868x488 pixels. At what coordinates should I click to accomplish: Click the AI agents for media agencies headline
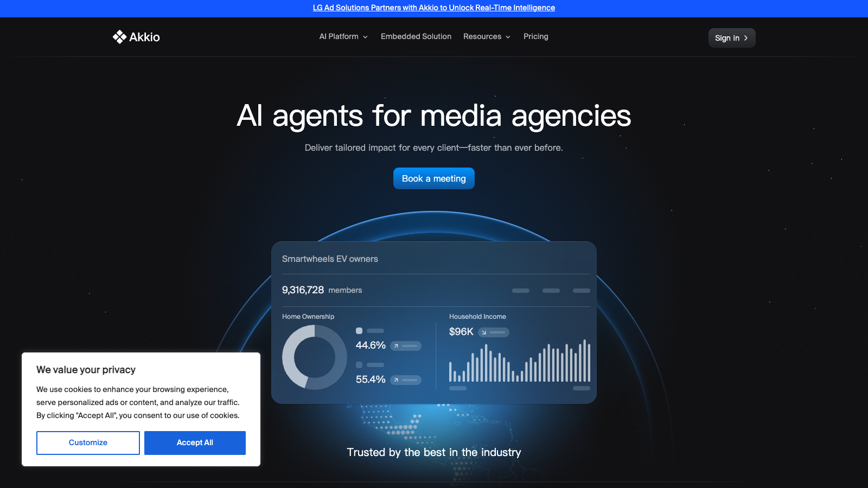coord(434,116)
